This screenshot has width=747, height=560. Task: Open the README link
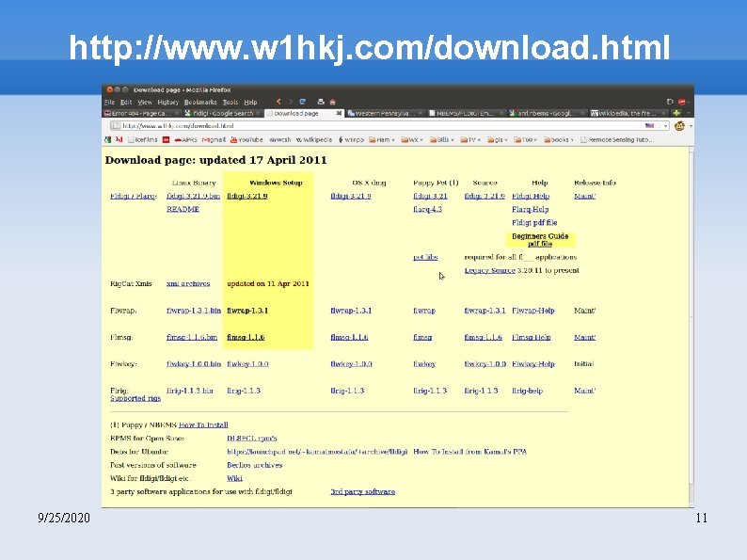(x=183, y=209)
